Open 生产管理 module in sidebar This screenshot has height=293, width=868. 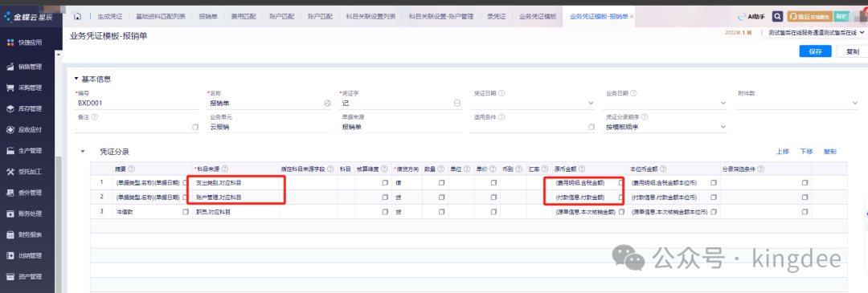point(24,151)
